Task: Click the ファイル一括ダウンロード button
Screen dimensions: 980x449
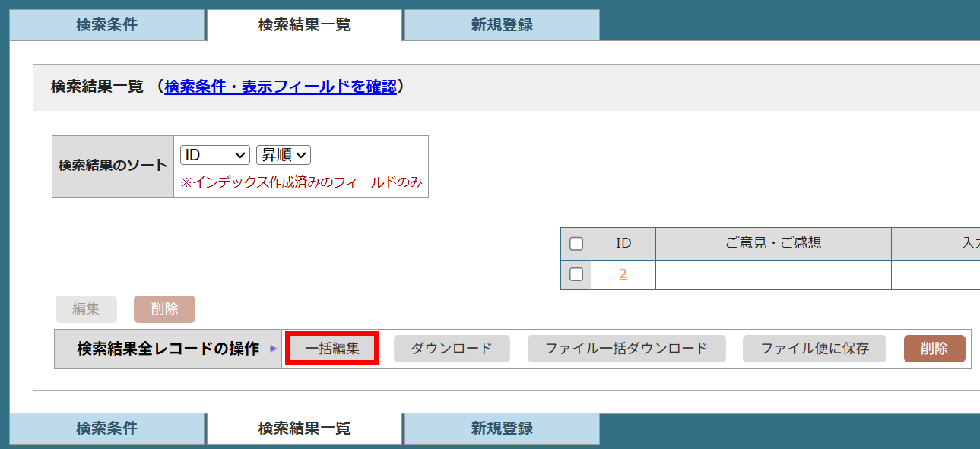Action: click(626, 349)
